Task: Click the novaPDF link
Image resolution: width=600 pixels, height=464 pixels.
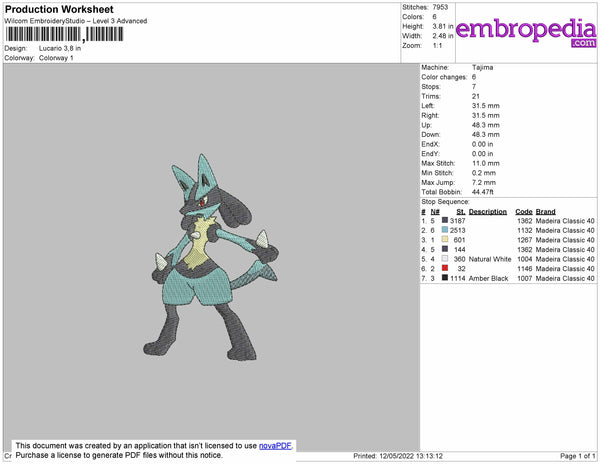Action: point(276,446)
